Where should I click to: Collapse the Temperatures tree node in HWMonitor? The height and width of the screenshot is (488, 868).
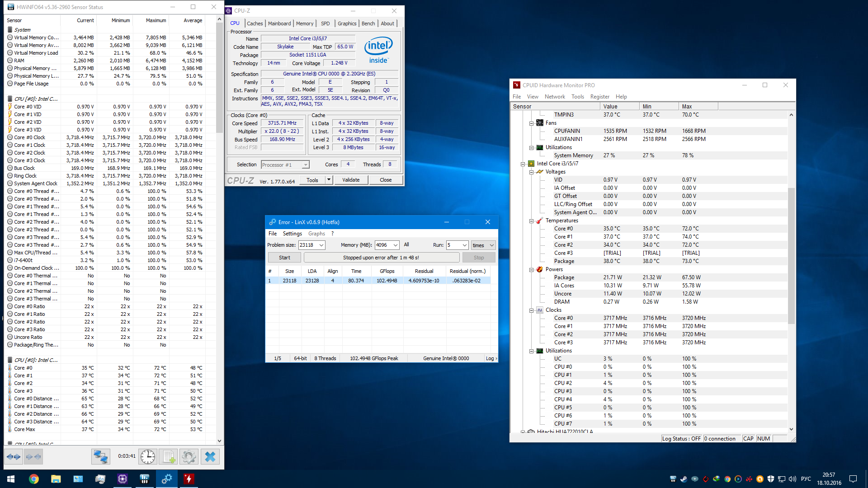pyautogui.click(x=531, y=221)
